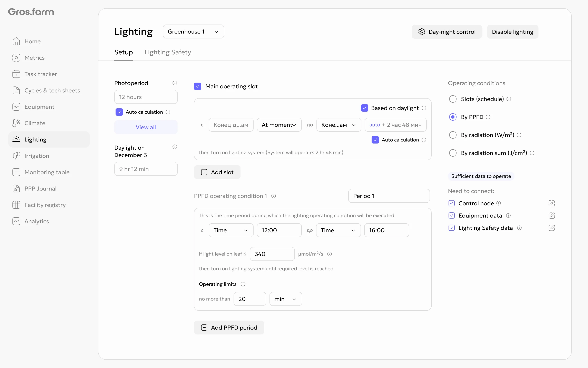588x368 pixels.
Task: Toggle Photoperiod Auto calculation checkbox
Action: [119, 112]
